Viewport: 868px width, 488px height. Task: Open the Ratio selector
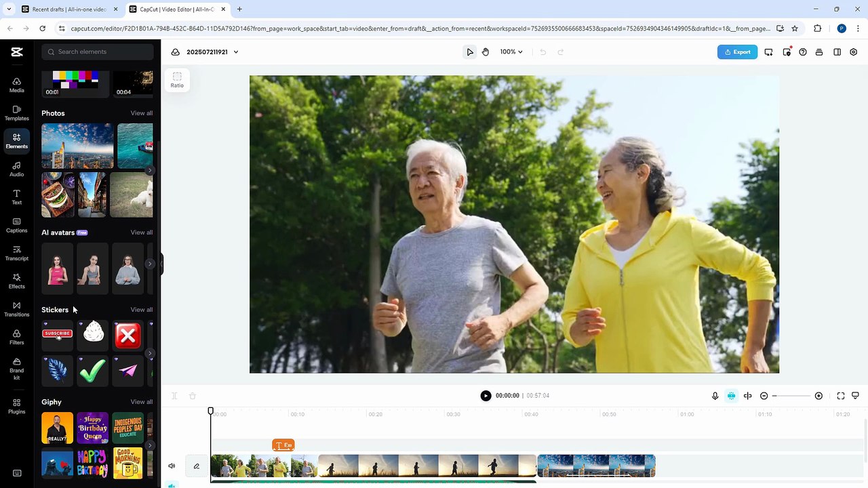pyautogui.click(x=177, y=80)
